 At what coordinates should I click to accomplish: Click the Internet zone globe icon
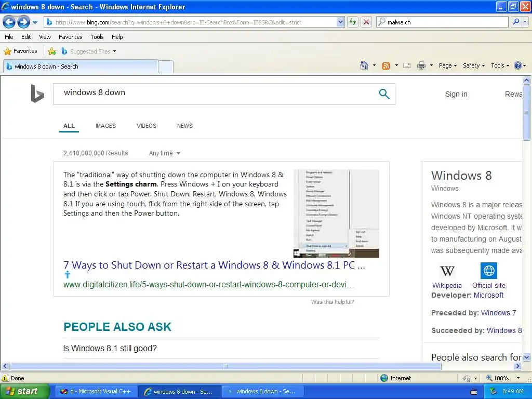click(384, 378)
